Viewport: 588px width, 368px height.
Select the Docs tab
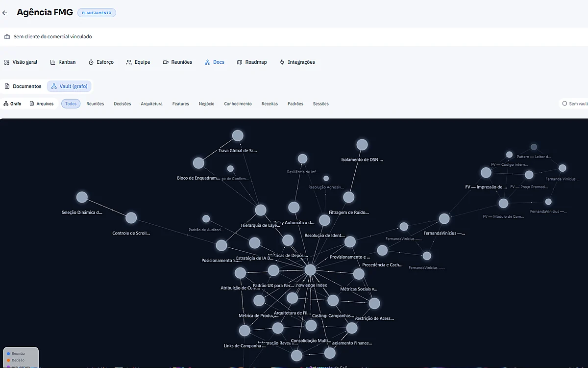click(215, 62)
